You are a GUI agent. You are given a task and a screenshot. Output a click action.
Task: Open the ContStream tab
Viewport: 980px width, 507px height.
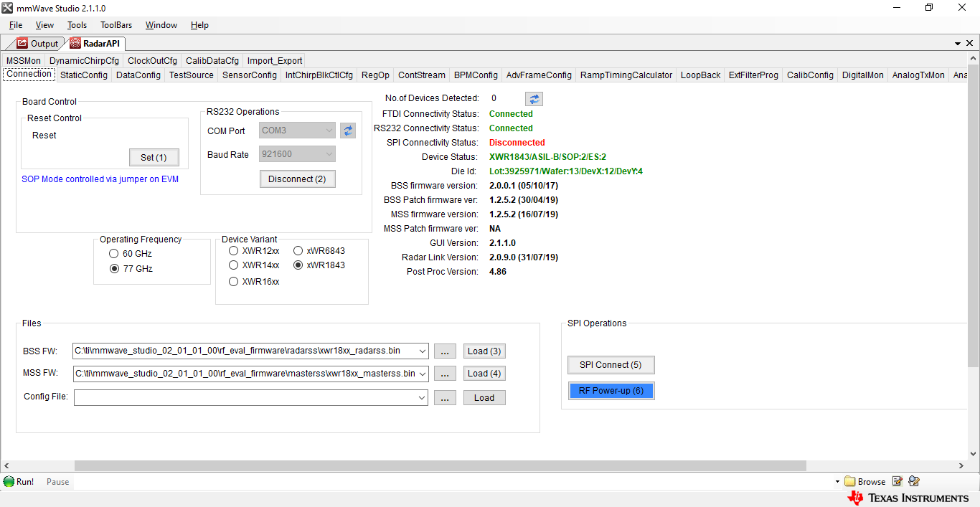click(x=422, y=75)
